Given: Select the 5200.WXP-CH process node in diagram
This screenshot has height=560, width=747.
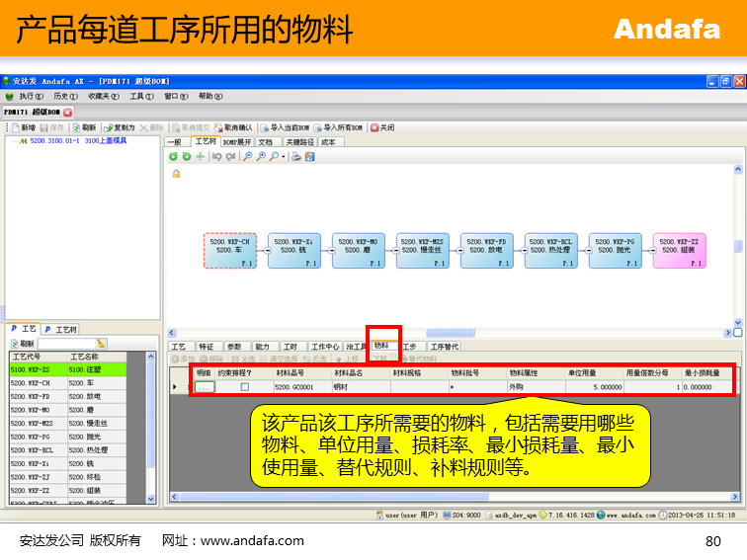Looking at the screenshot, I should [x=230, y=252].
